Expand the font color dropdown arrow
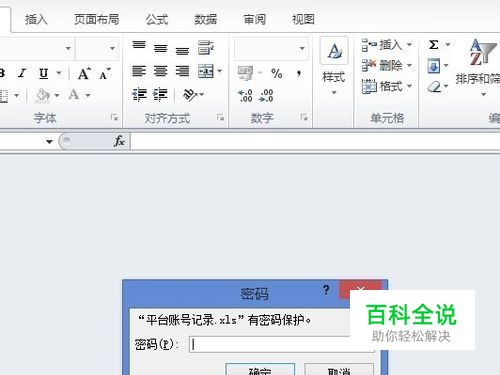The height and width of the screenshot is (375, 500). [88, 96]
